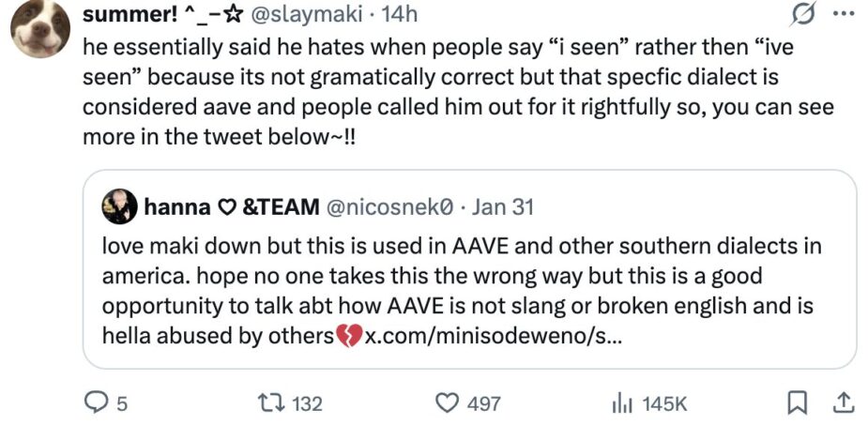868x425 pixels.
Task: View tweet analytics bar chart icon
Action: coord(620,403)
